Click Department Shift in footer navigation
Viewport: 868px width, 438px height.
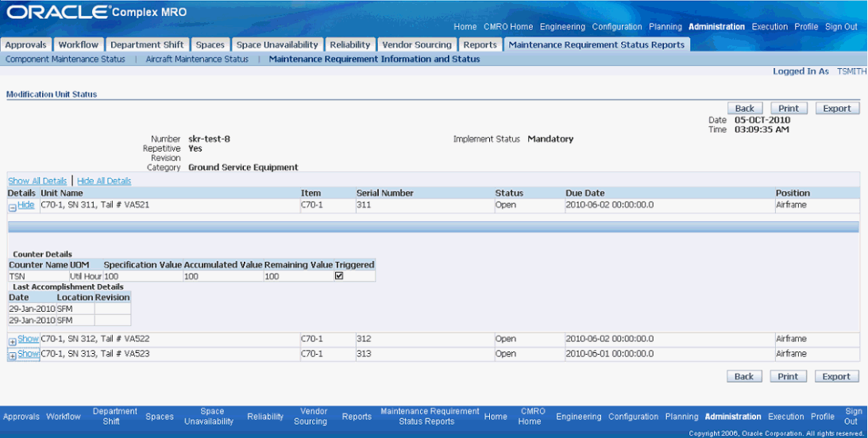114,417
